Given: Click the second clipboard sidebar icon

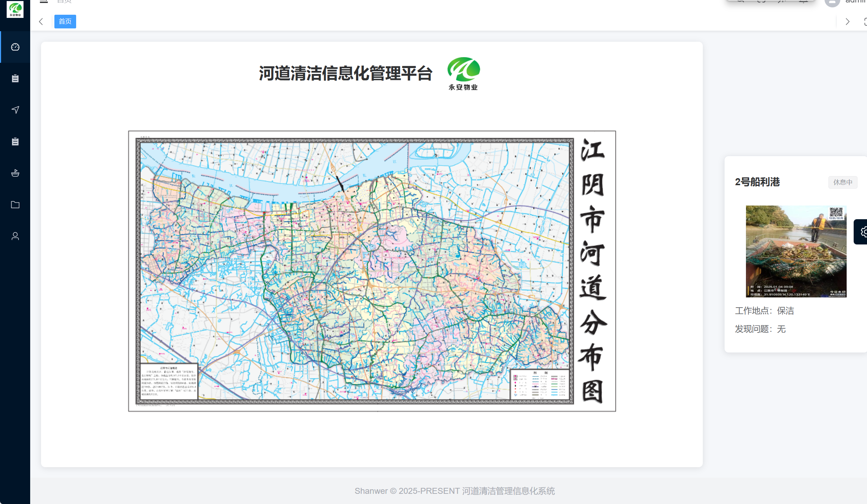Looking at the screenshot, I should pos(15,142).
